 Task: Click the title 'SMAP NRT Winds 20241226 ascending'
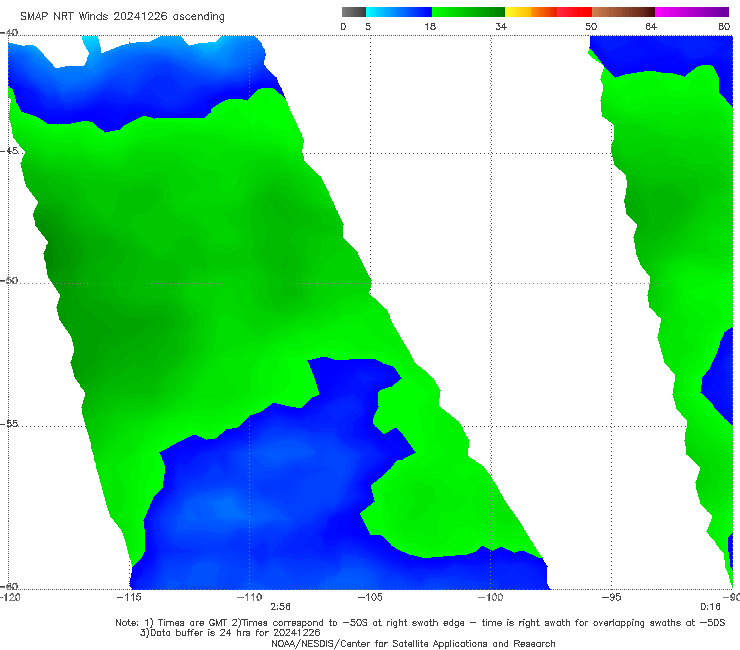click(x=122, y=16)
